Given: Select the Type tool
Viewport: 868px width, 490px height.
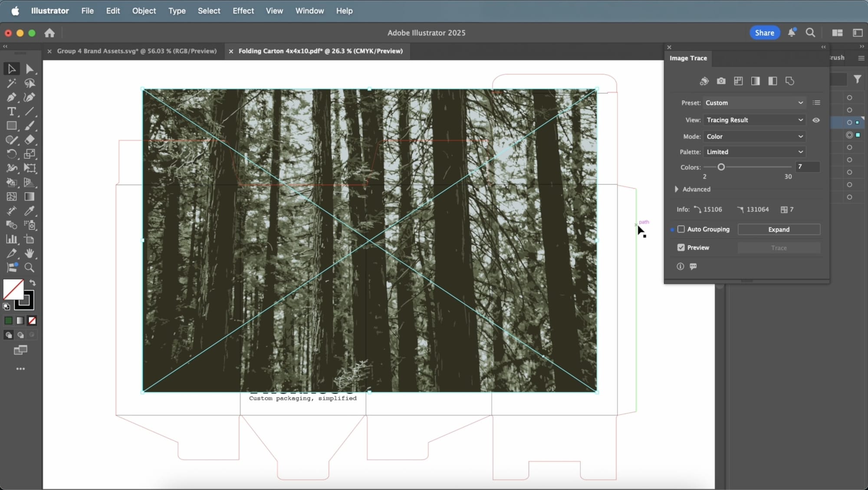Looking at the screenshot, I should (12, 112).
